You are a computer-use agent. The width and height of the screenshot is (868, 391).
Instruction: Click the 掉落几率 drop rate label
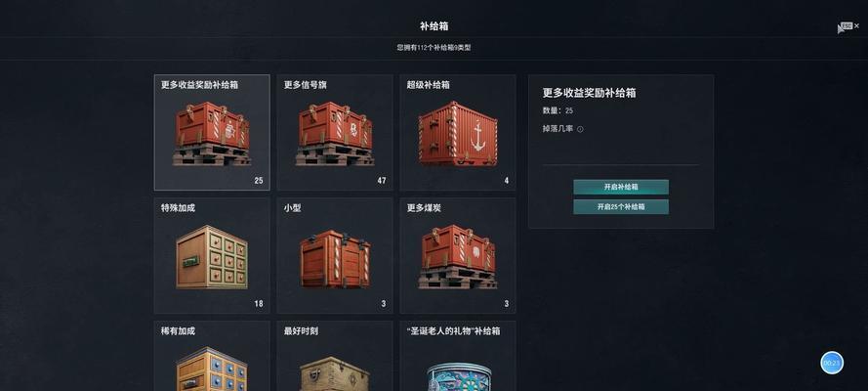coord(558,128)
